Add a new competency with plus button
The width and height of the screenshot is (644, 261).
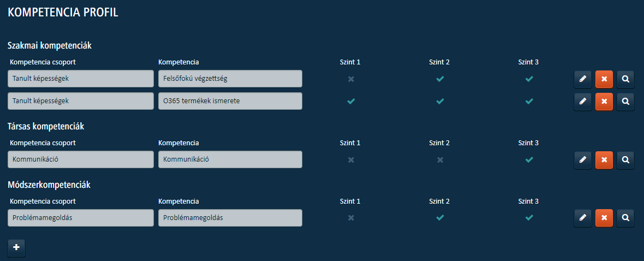click(x=16, y=248)
